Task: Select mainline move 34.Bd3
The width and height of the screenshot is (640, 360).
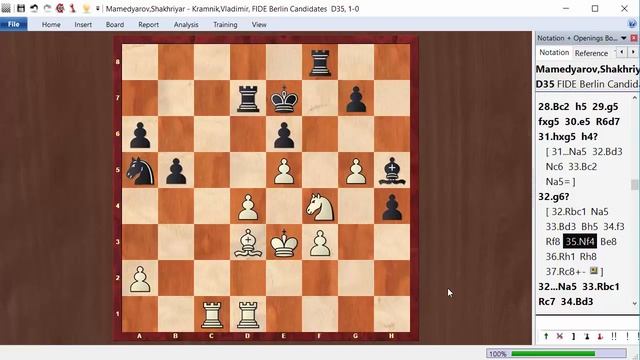Action: pyautogui.click(x=577, y=302)
